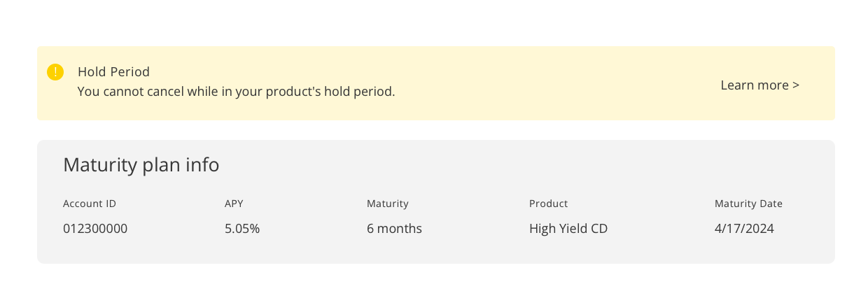Click the yellow warning exclamation icon
This screenshot has height=305, width=868.
(55, 72)
